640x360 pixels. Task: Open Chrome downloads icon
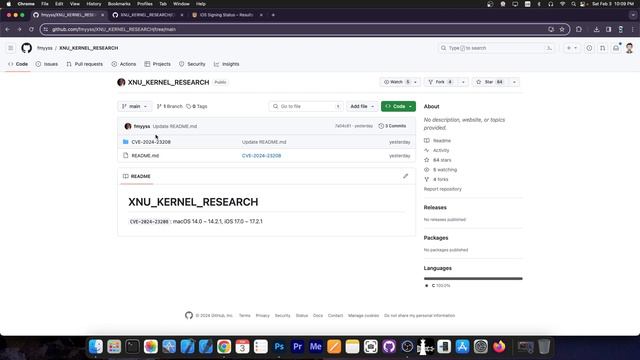(x=596, y=29)
